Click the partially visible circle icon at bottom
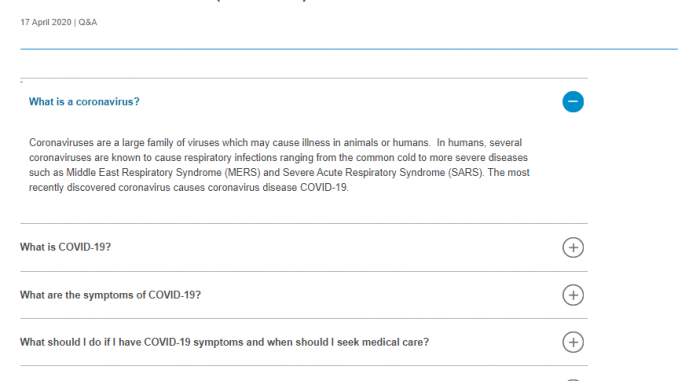This screenshot has height=381, width=678. click(573, 380)
